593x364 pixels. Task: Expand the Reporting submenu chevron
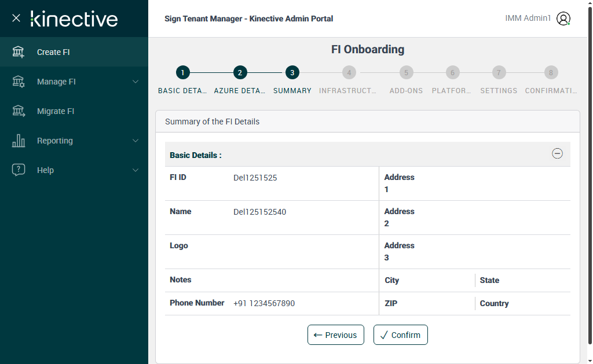coord(136,141)
